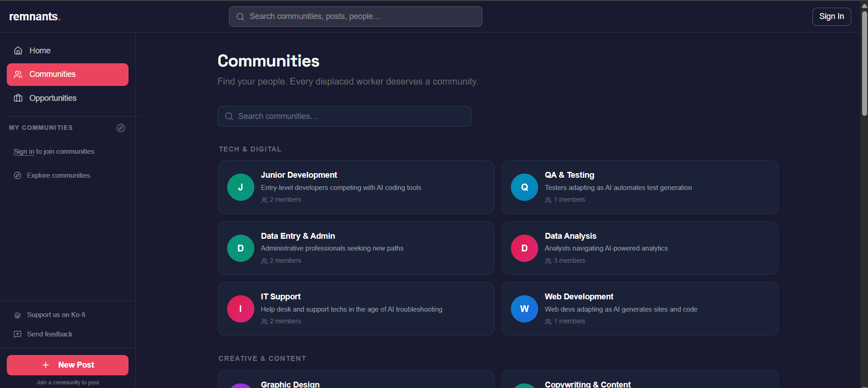The height and width of the screenshot is (388, 868).
Task: Click the plus icon on New Post
Action: 46,365
